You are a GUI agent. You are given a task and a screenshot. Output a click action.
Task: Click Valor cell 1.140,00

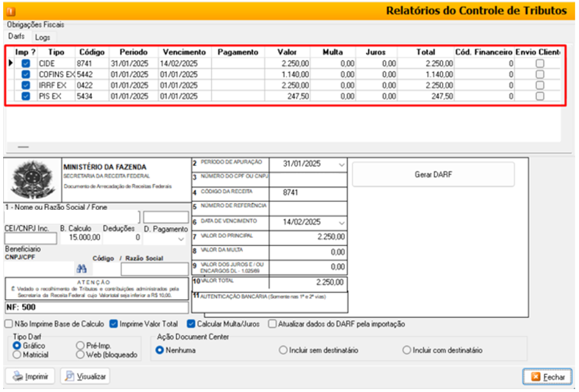pos(288,74)
